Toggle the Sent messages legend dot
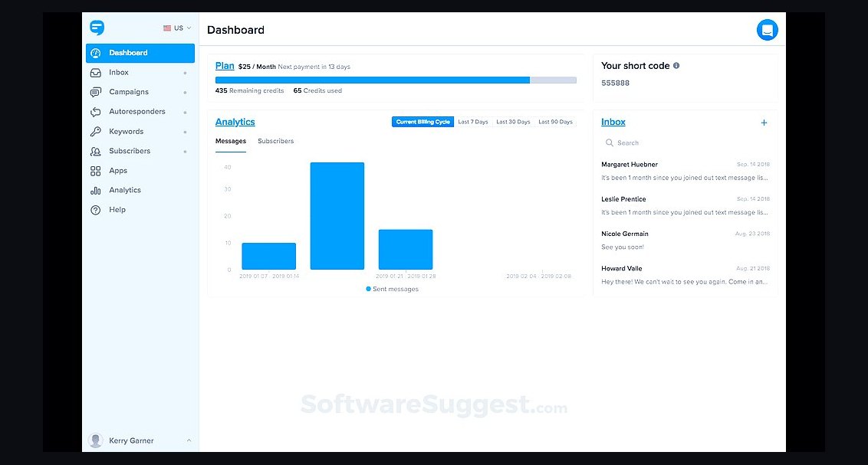 coord(369,289)
